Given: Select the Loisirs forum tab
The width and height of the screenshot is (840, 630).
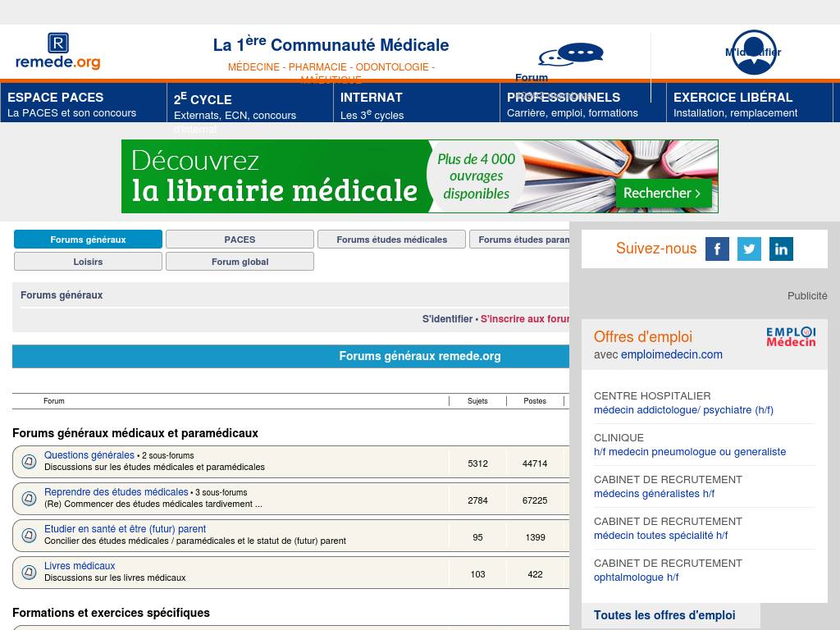Looking at the screenshot, I should 88,262.
